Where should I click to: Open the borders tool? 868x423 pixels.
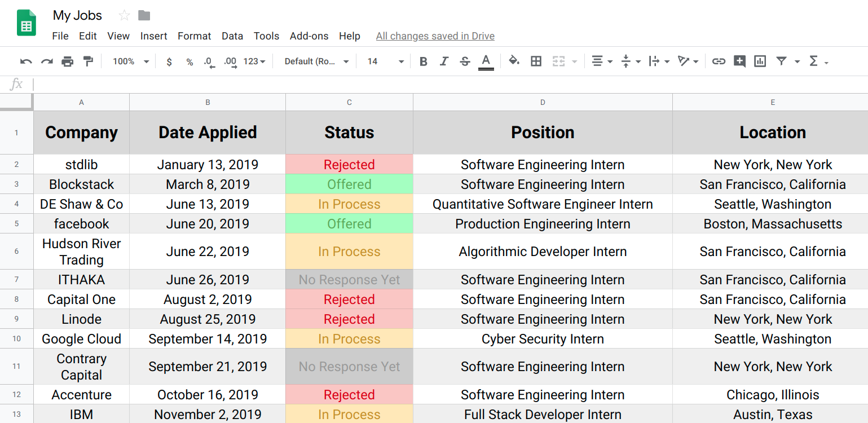(x=536, y=61)
